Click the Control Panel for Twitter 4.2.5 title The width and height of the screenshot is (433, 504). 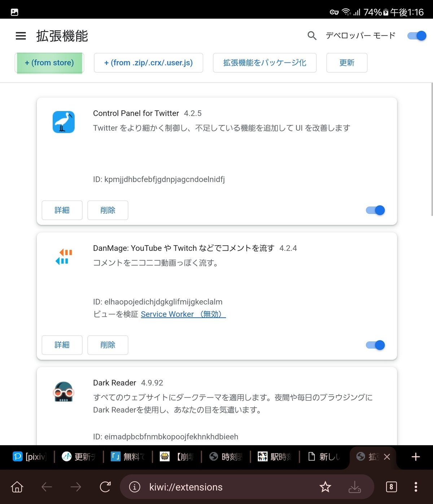[x=147, y=113]
